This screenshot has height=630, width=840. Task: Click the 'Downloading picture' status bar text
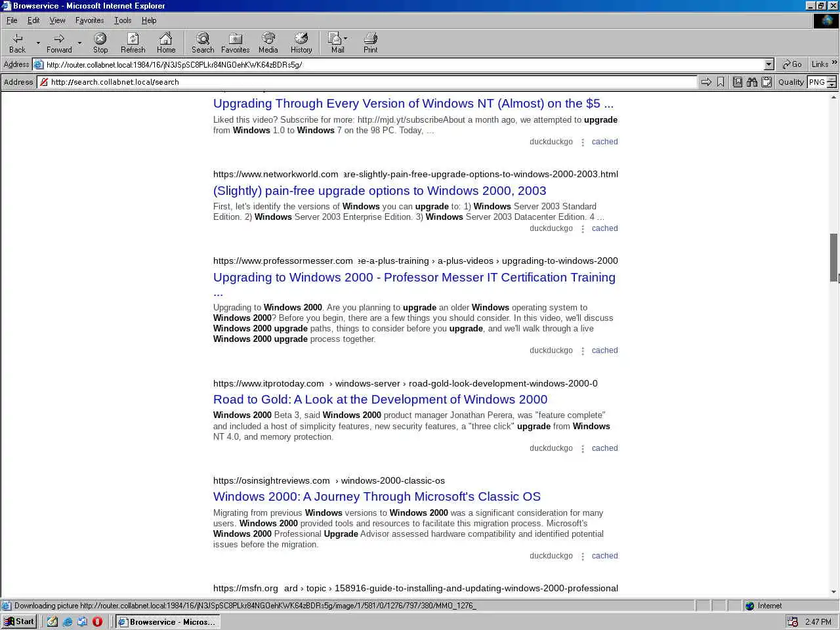pos(245,606)
